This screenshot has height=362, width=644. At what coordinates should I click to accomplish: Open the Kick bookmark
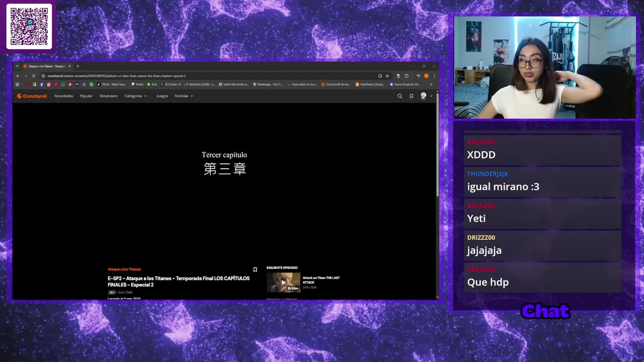(x=152, y=84)
